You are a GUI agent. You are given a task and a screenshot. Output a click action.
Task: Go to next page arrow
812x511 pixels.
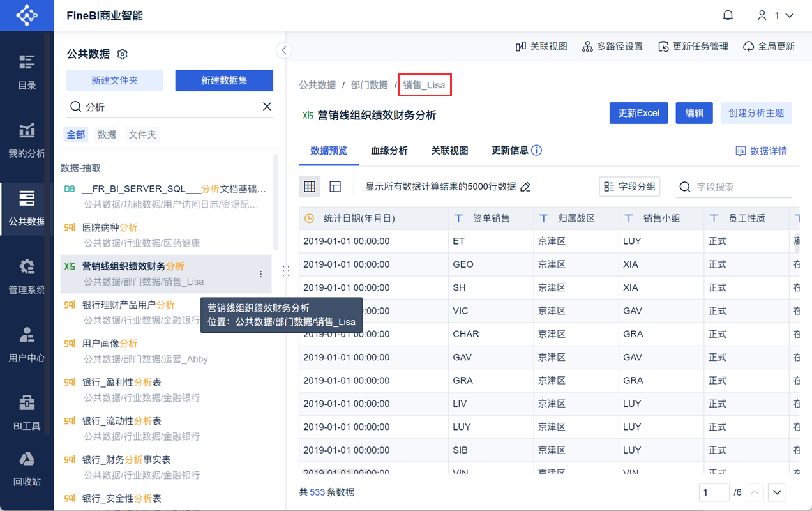777,492
